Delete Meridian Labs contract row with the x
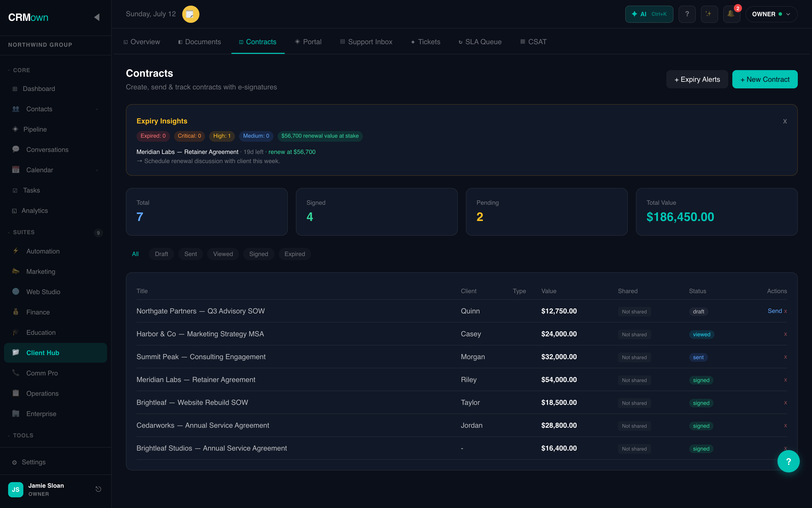812x508 pixels. pos(786,380)
